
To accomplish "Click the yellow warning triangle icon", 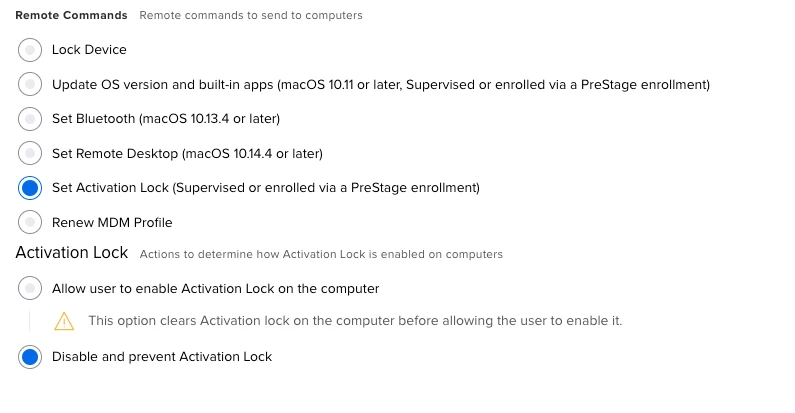I will 64,321.
